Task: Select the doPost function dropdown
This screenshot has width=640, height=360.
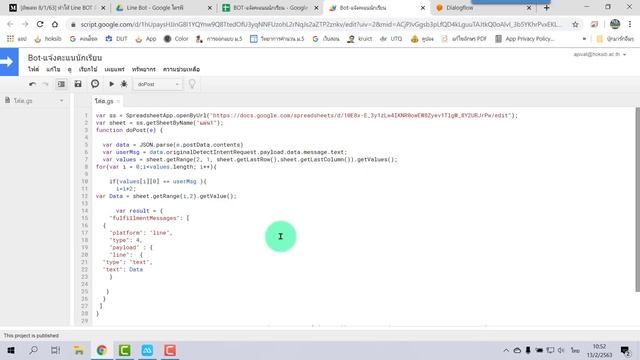Action: (158, 84)
